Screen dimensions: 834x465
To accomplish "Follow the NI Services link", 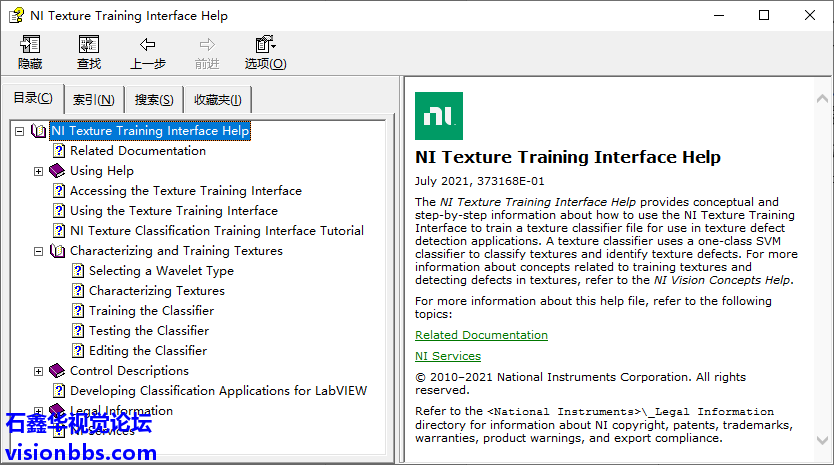I will 447,356.
